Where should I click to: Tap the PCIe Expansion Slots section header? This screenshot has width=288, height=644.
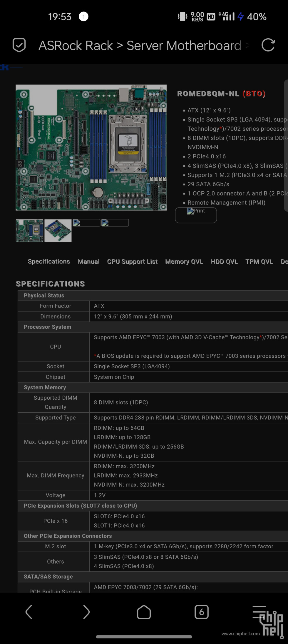click(x=153, y=506)
